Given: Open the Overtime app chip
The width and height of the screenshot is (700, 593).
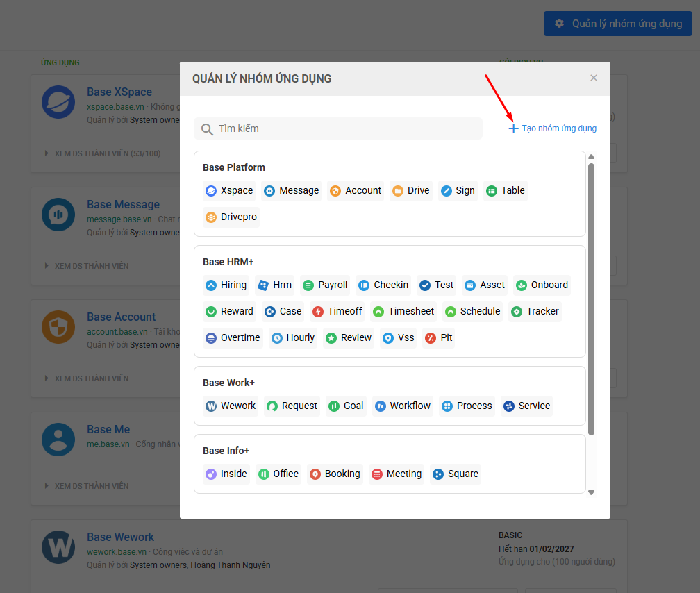Looking at the screenshot, I should pyautogui.click(x=233, y=337).
